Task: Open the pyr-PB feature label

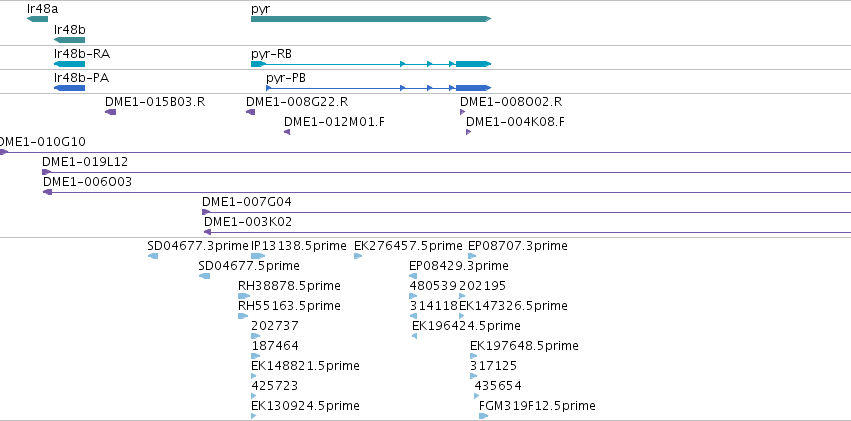Action: (x=285, y=78)
